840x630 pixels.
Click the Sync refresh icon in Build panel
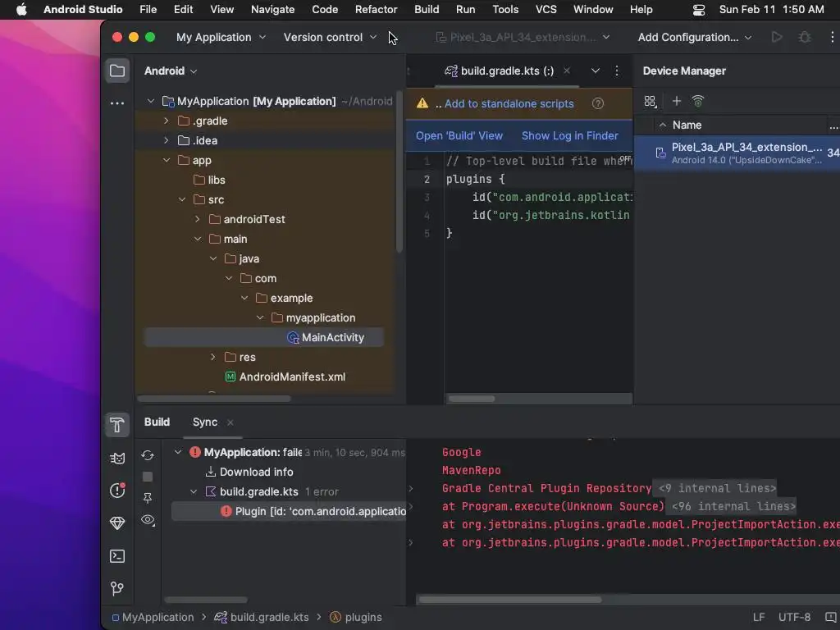(x=148, y=455)
